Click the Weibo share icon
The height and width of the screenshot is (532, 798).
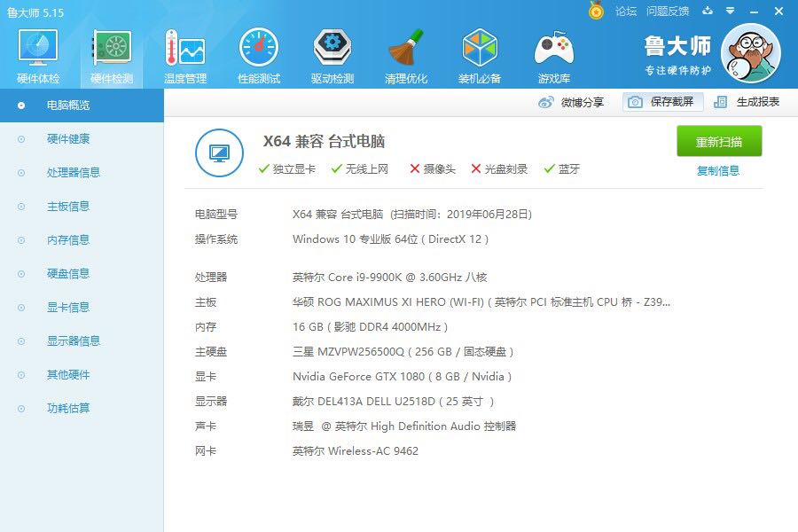tap(545, 102)
